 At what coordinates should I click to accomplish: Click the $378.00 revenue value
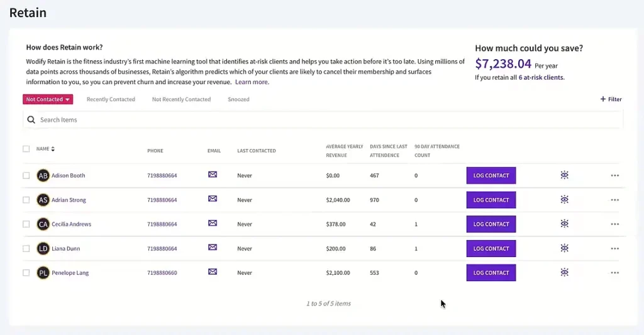336,224
